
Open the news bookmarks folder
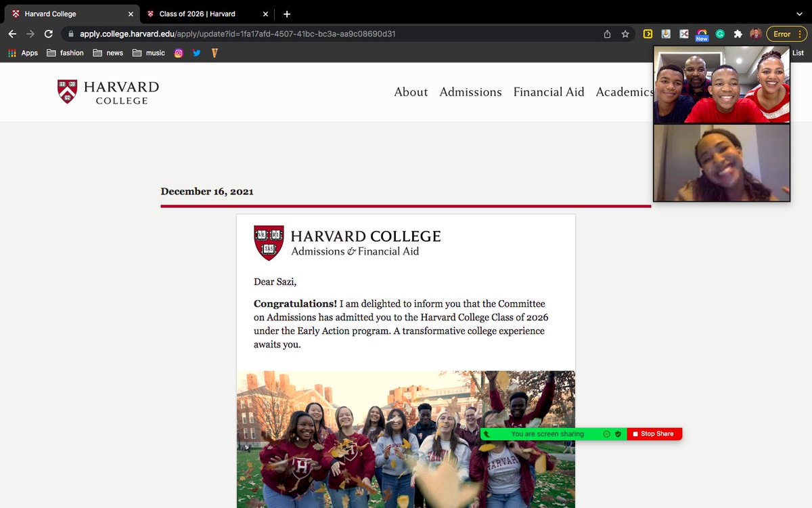[x=108, y=53]
